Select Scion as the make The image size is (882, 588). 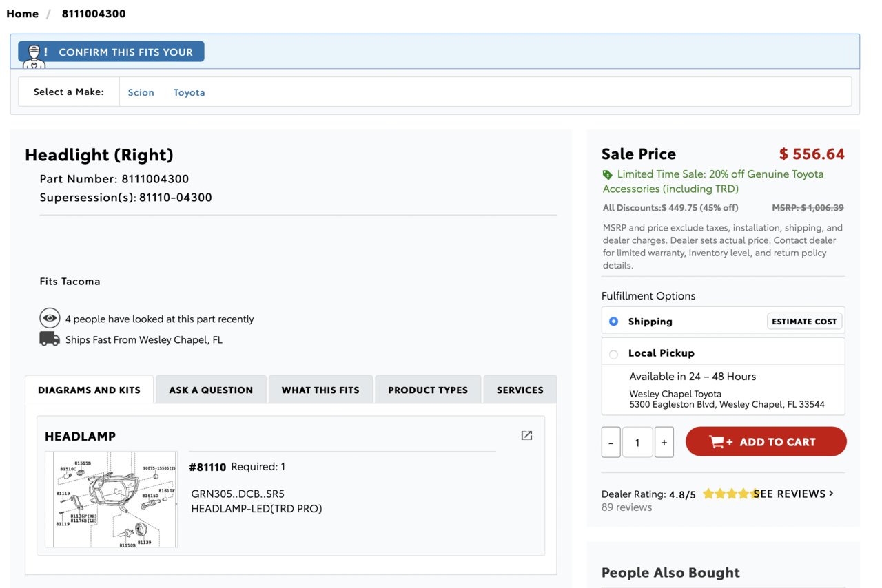(x=141, y=92)
